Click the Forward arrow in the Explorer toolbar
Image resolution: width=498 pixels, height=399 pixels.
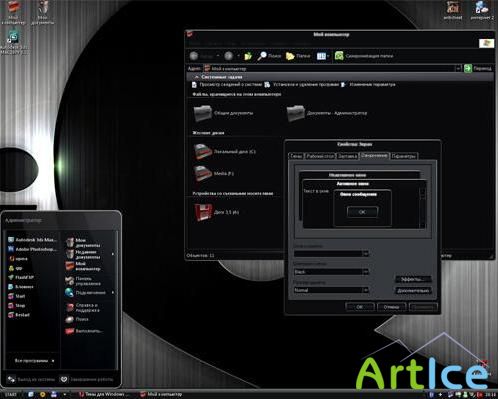click(229, 56)
